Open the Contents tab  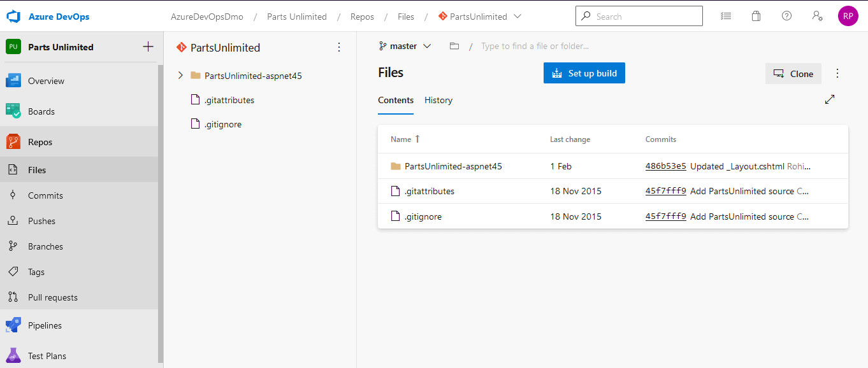(395, 100)
